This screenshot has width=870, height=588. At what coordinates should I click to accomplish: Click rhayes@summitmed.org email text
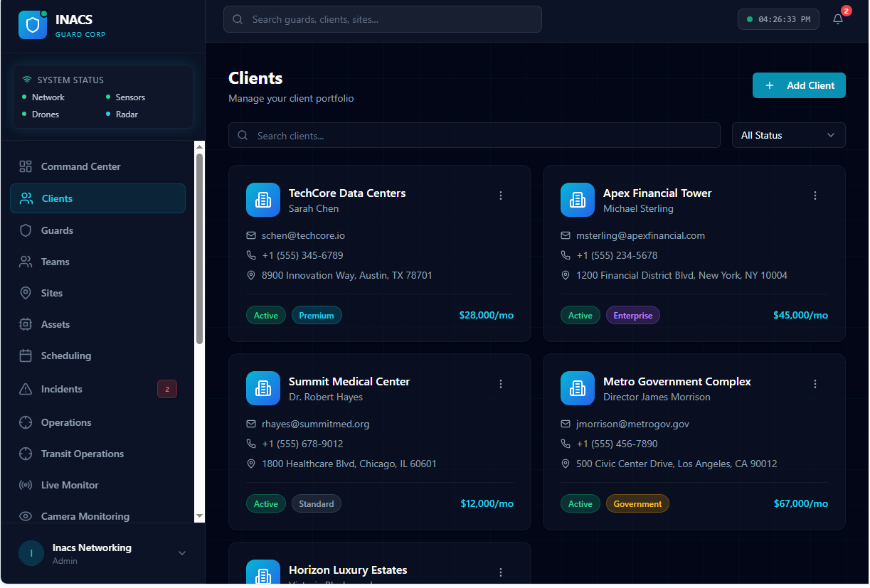pos(316,424)
